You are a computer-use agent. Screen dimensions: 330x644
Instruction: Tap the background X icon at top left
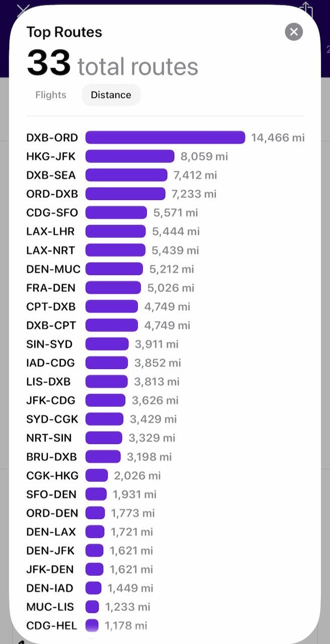pyautogui.click(x=23, y=10)
